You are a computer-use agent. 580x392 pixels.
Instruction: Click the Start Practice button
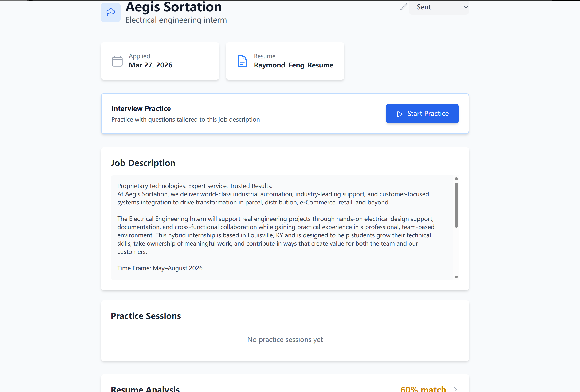(x=422, y=114)
